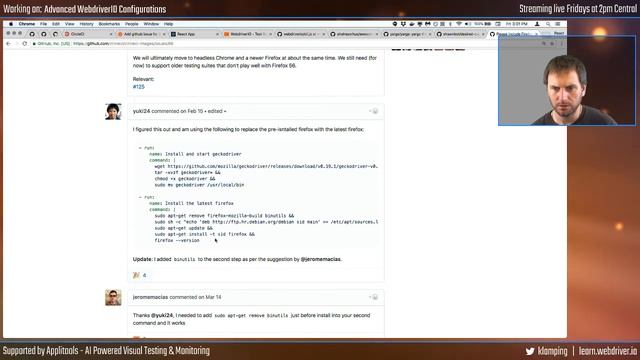Open the File menu
Viewport: 640px width, 360px height.
pyautogui.click(x=43, y=24)
